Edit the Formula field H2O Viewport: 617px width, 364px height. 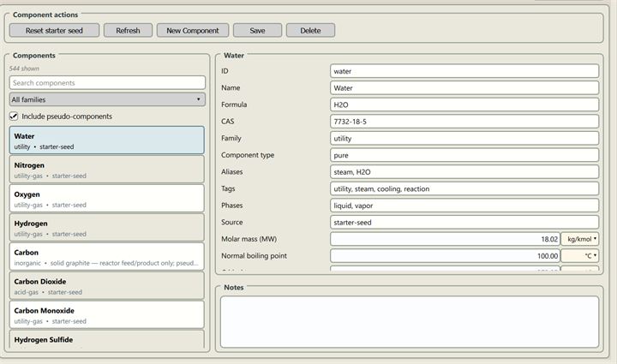[464, 105]
